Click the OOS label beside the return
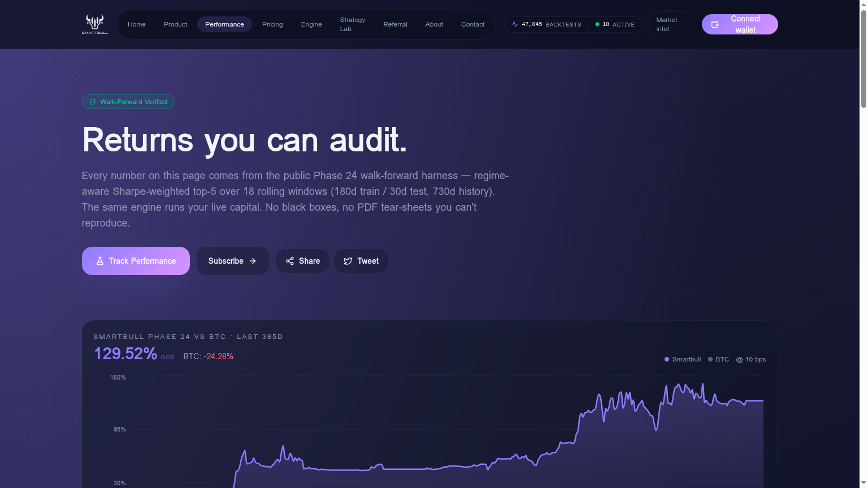 [x=167, y=358]
